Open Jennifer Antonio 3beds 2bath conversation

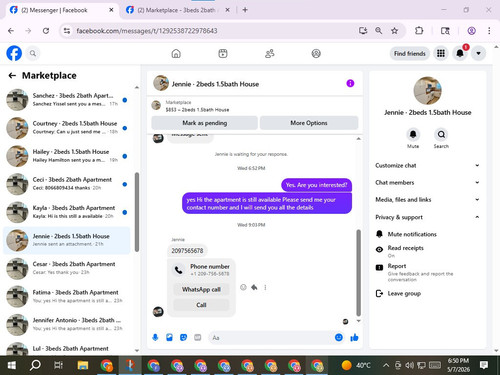67,324
